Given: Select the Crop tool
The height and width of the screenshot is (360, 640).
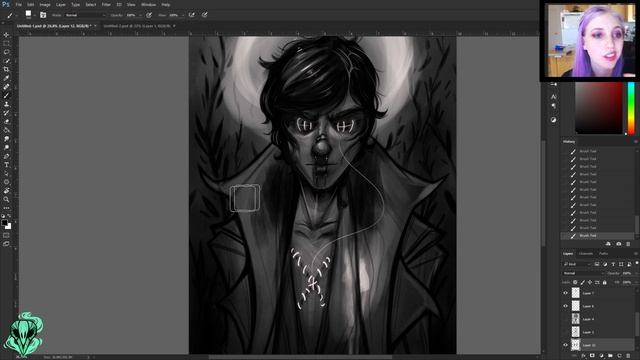Looking at the screenshot, I should 6,69.
